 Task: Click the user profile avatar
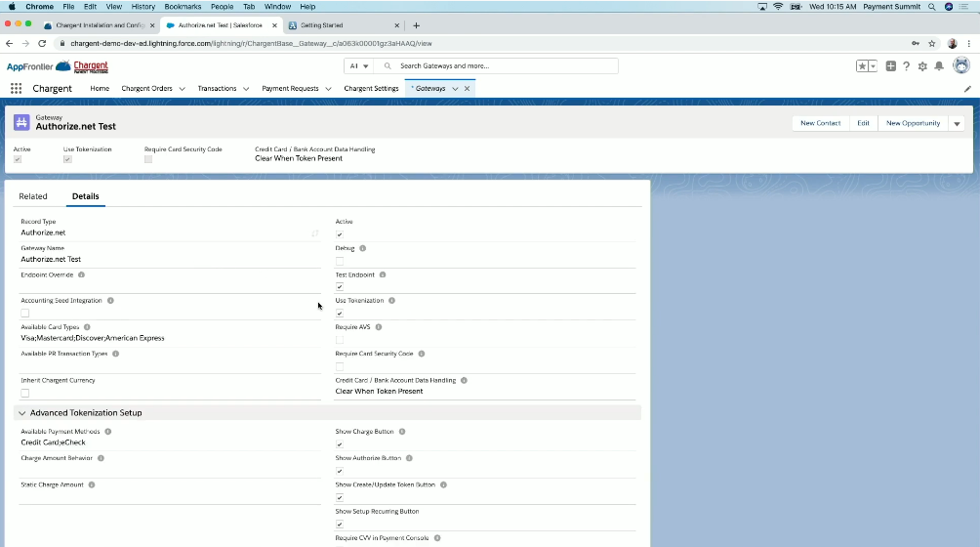(961, 65)
